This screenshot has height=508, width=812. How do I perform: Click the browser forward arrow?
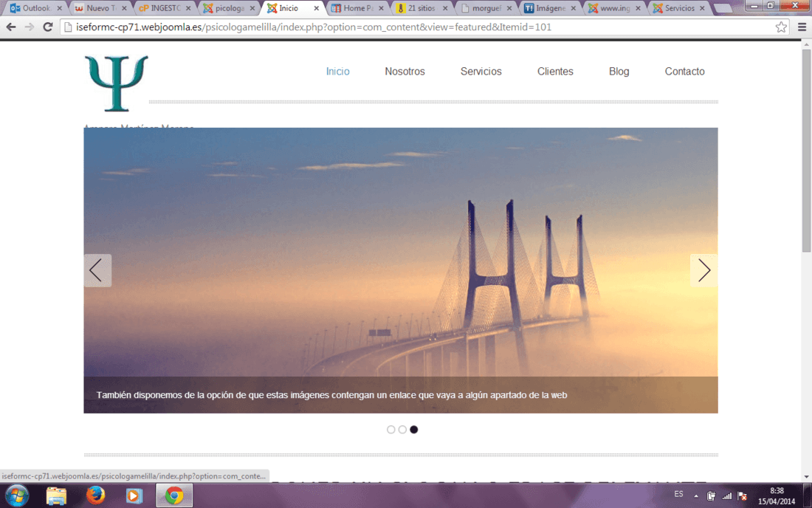(30, 27)
